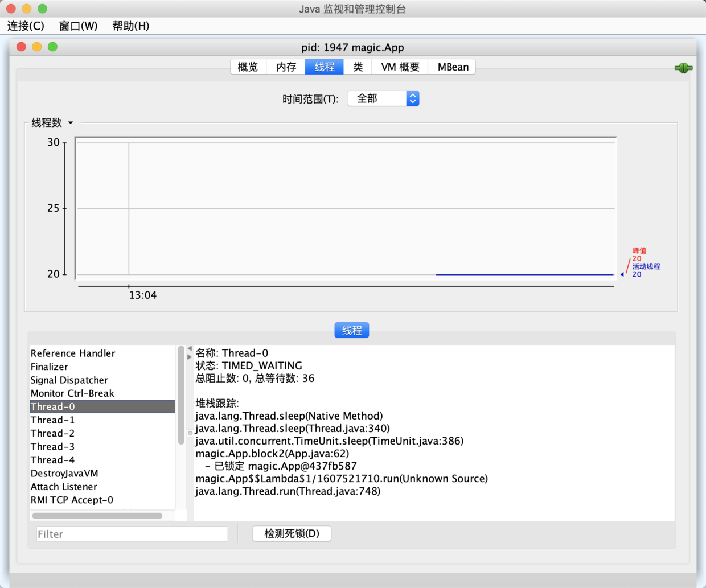Switch to the MBean tab
Image resolution: width=706 pixels, height=588 pixels.
[453, 67]
